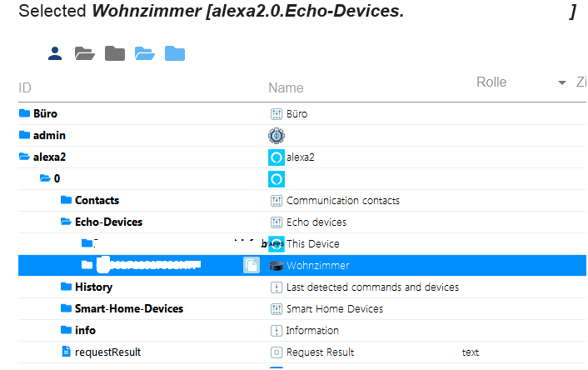Click the admin gear icon in Name column
Image resolution: width=588 pixels, height=370 pixels.
[277, 135]
